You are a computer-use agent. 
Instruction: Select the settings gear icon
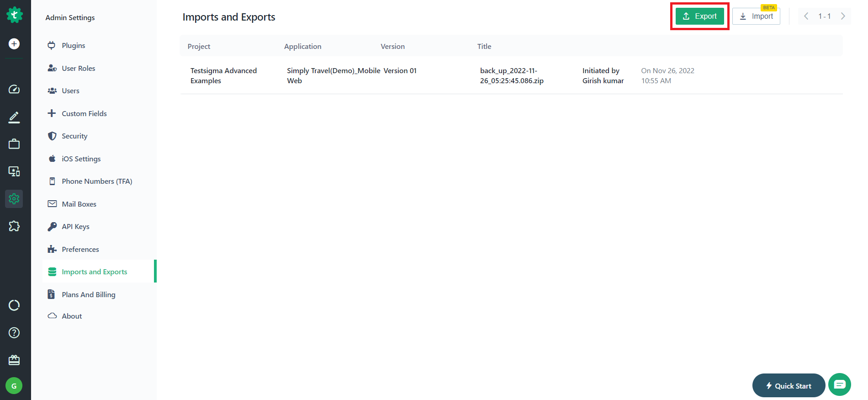[x=14, y=199]
